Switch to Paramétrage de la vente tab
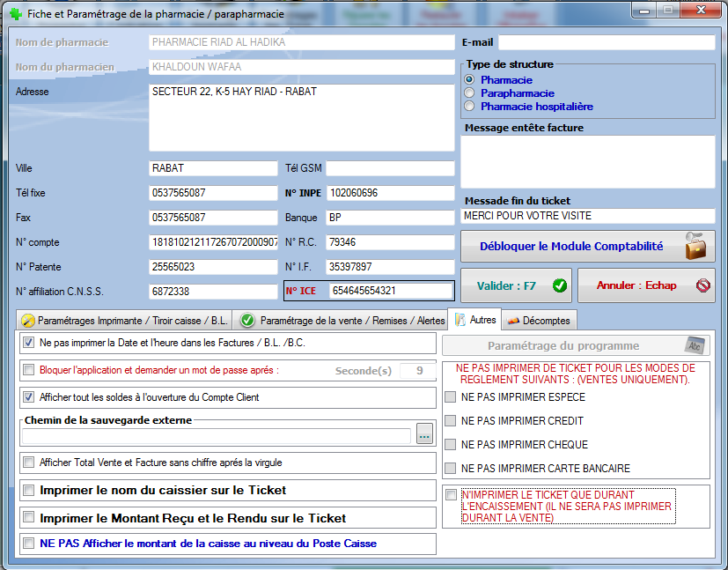The image size is (728, 570). pos(342,321)
